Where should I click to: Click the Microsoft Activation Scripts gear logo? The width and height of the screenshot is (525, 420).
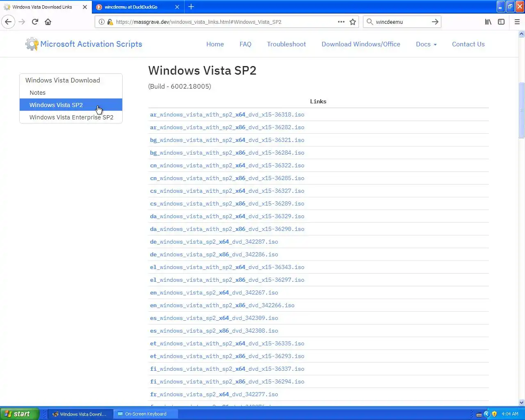32,44
